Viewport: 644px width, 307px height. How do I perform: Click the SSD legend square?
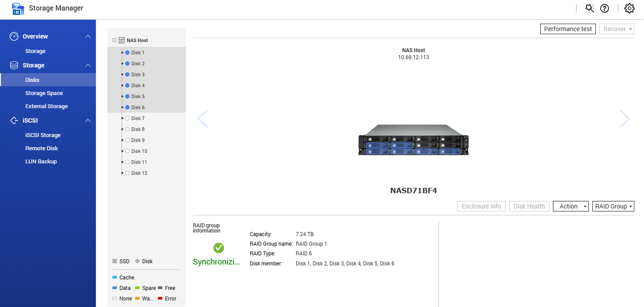[x=115, y=261]
